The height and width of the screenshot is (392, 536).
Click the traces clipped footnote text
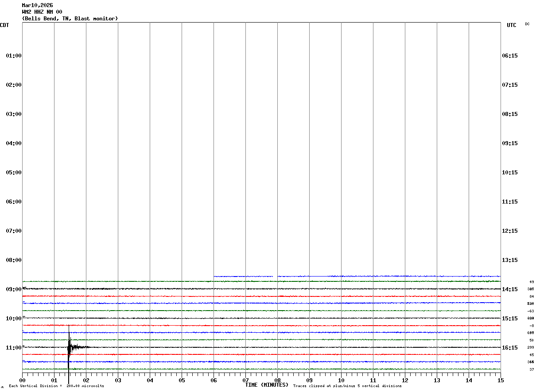[347, 386]
